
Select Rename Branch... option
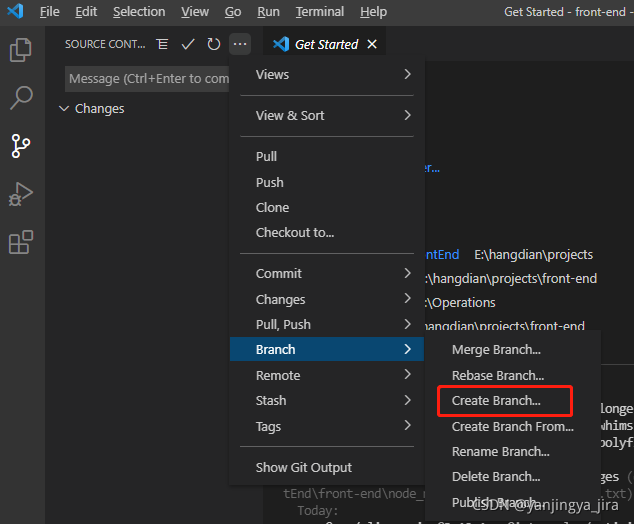point(513,451)
